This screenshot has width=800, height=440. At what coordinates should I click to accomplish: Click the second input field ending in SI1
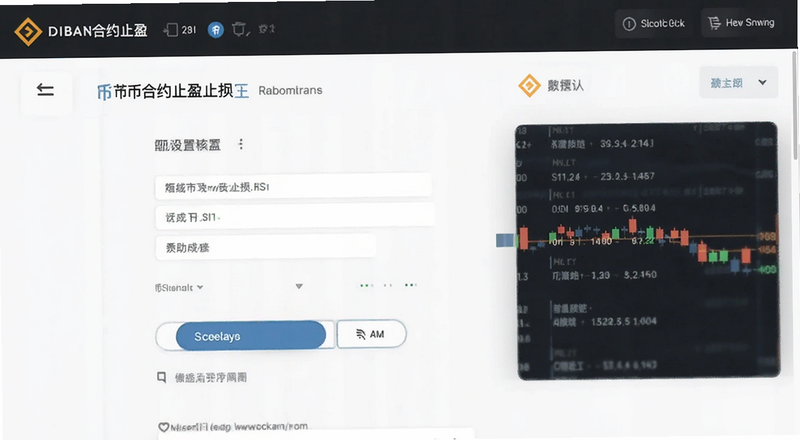[295, 217]
